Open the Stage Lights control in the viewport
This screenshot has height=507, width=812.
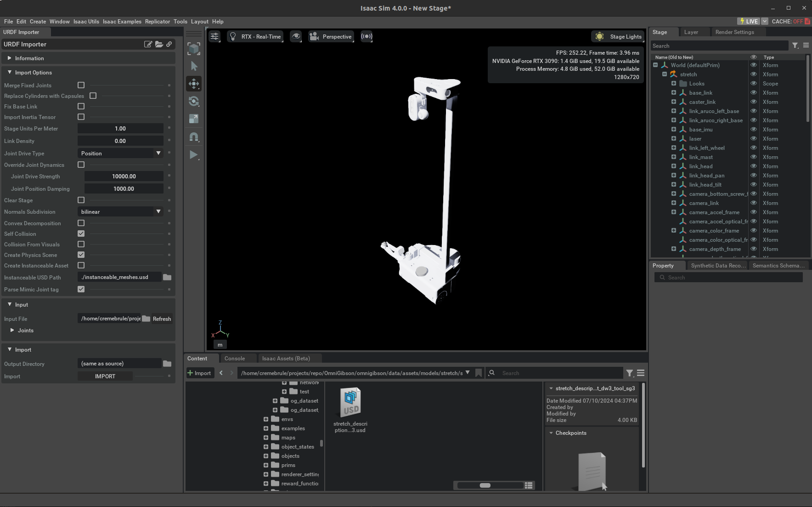click(617, 36)
